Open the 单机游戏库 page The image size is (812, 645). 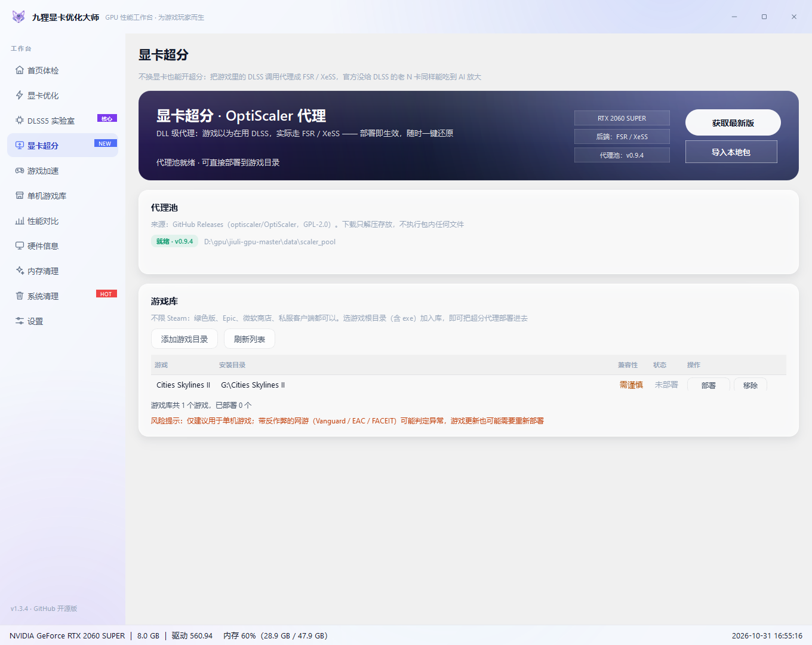coord(63,196)
